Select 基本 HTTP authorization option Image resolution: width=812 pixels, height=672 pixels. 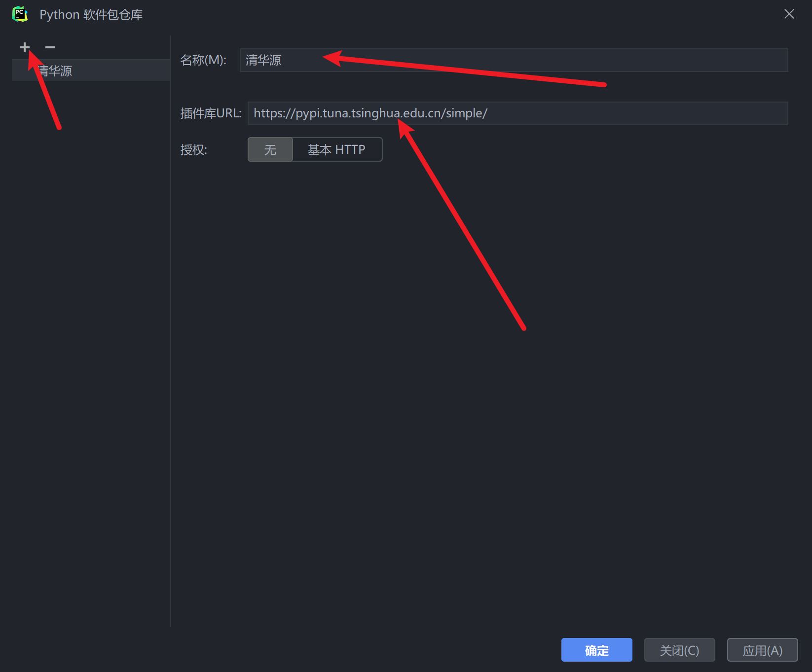coord(337,149)
